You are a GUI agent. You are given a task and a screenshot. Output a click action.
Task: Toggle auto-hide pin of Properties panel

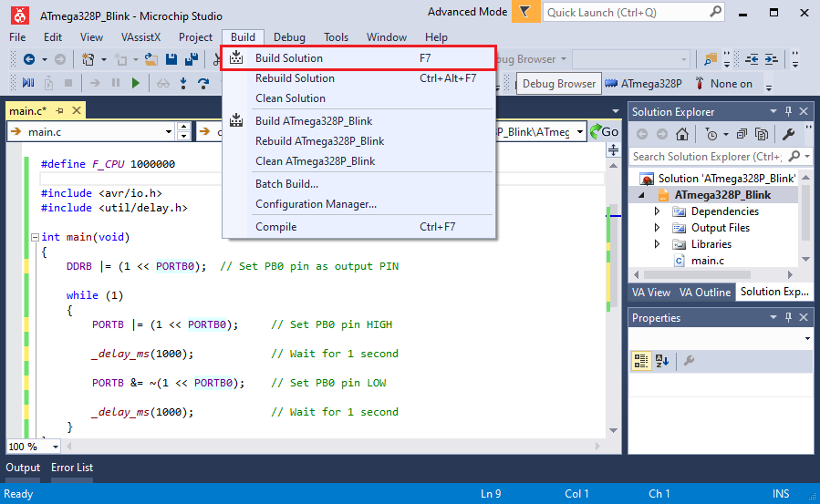coord(788,317)
